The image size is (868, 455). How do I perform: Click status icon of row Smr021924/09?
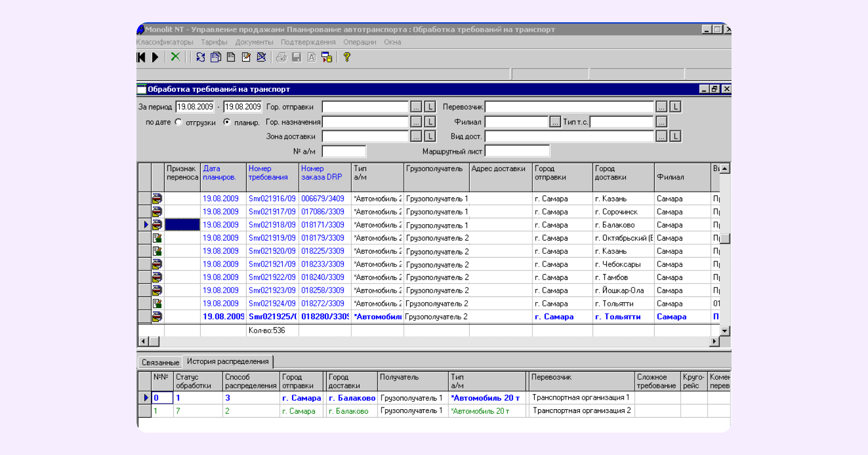[157, 304]
